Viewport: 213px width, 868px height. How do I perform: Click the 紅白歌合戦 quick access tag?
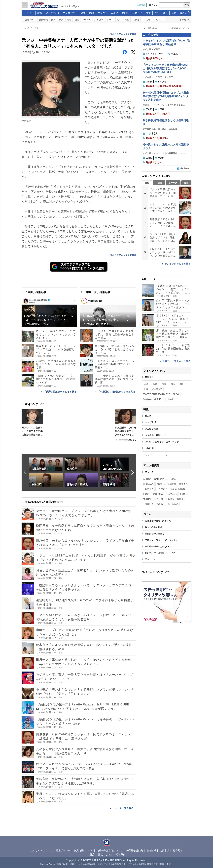point(157,389)
